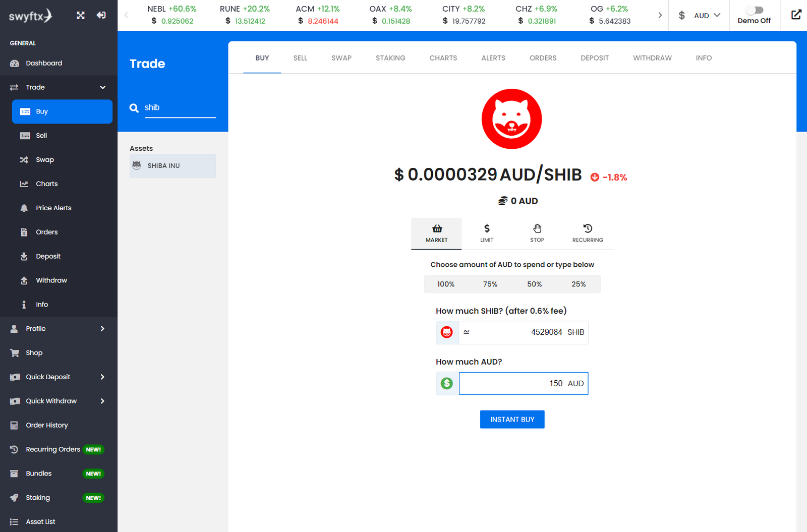Select the RECURRING order type
807x532 pixels.
point(588,234)
